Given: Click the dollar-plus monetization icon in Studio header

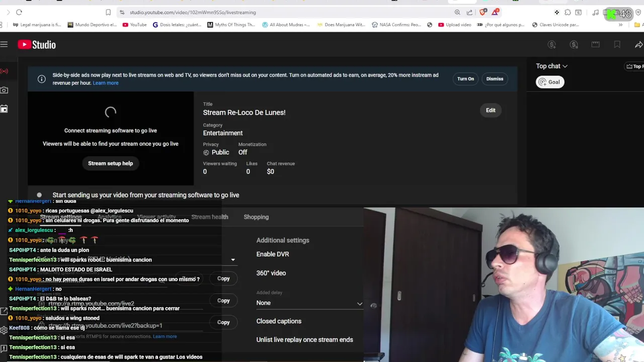Looking at the screenshot, I should click(552, 45).
